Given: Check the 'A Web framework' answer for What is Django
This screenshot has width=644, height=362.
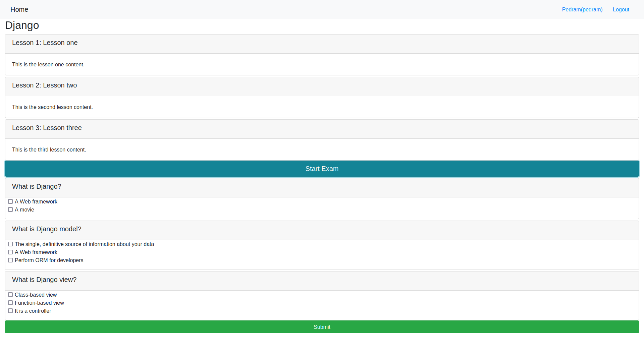Looking at the screenshot, I should point(10,201).
